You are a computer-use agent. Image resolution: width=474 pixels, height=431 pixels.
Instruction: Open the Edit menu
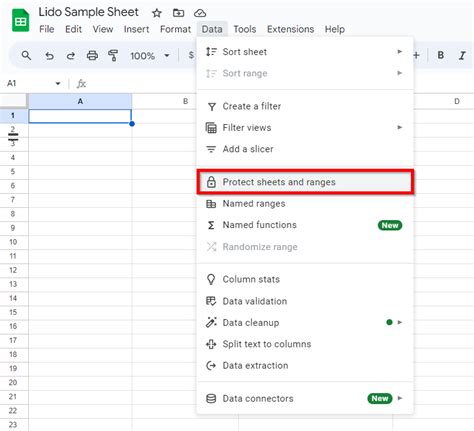click(x=73, y=29)
